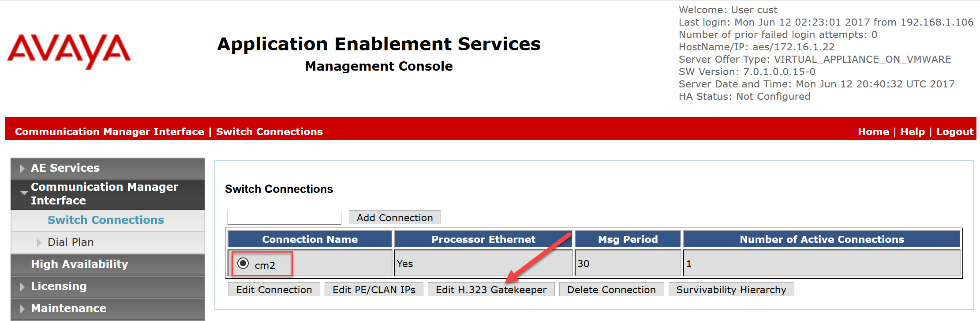Click the Processor Ethernet 'Yes' cell
The width and height of the screenshot is (980, 321).
(483, 263)
